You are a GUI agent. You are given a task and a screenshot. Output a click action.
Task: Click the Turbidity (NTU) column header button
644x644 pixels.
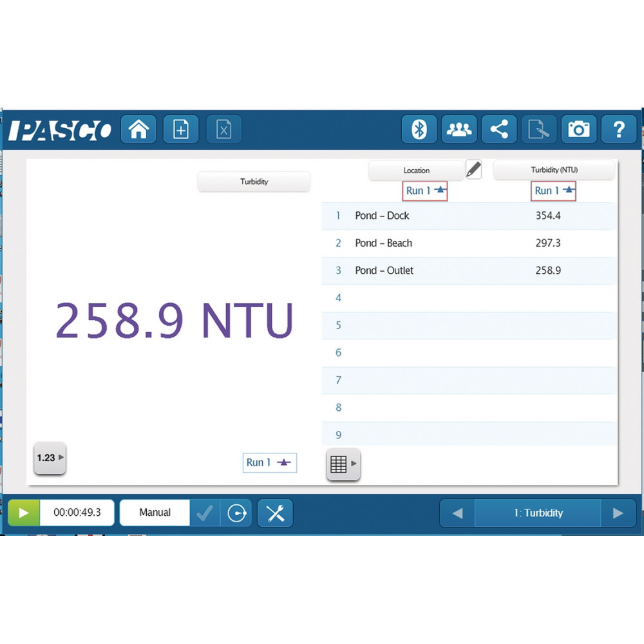554,170
